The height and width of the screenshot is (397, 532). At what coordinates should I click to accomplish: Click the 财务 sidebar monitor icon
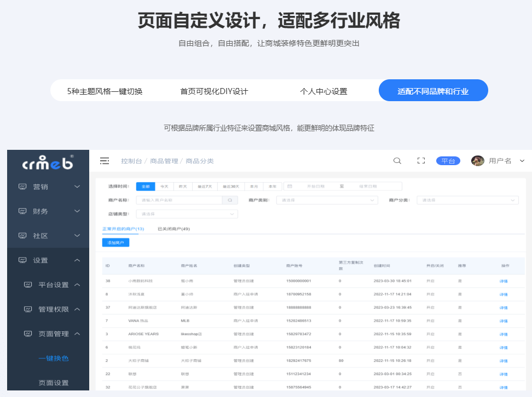click(x=22, y=211)
